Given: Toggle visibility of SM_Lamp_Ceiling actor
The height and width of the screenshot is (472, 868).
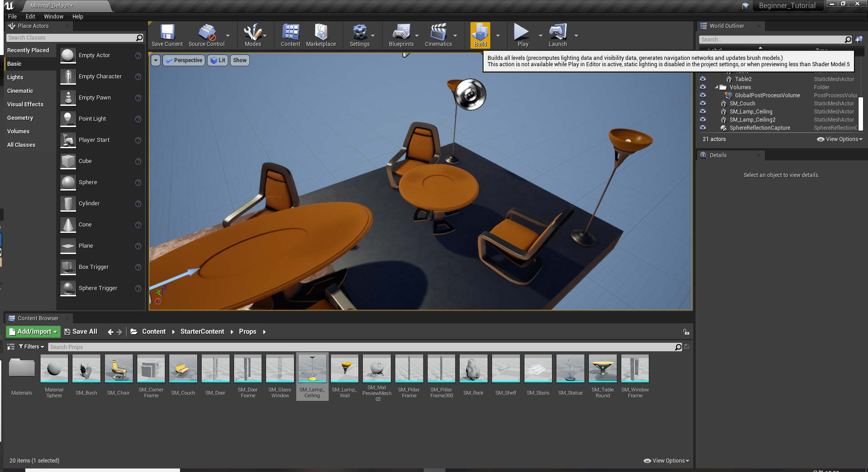Looking at the screenshot, I should point(703,111).
